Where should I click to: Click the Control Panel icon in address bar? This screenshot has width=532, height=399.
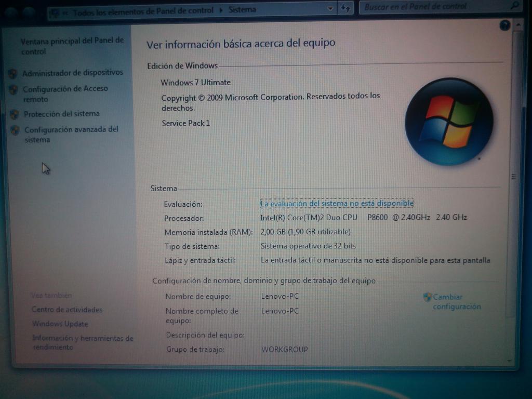(54, 13)
